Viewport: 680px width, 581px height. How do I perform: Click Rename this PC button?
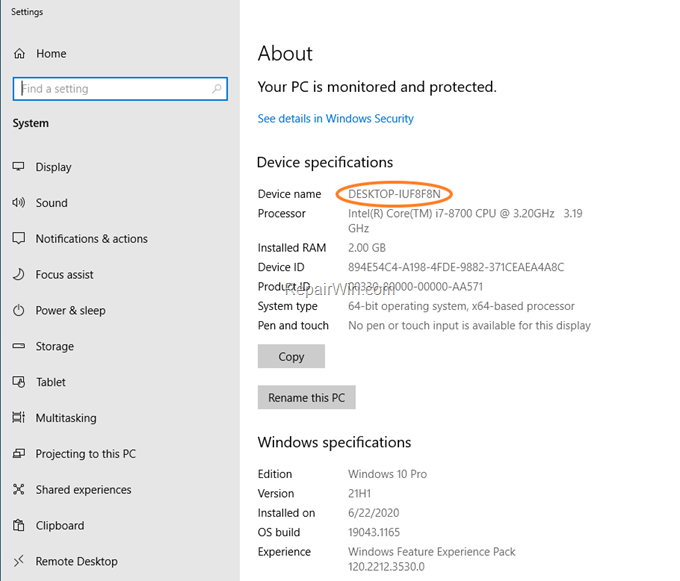click(306, 397)
